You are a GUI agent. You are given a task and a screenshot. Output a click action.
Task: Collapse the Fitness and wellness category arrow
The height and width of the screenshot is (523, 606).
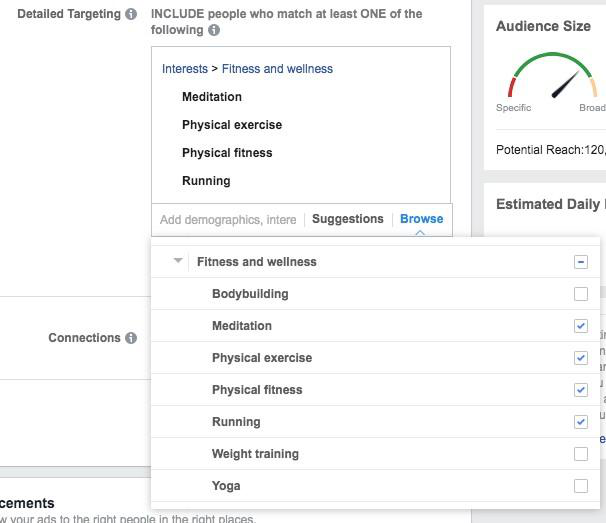click(178, 262)
